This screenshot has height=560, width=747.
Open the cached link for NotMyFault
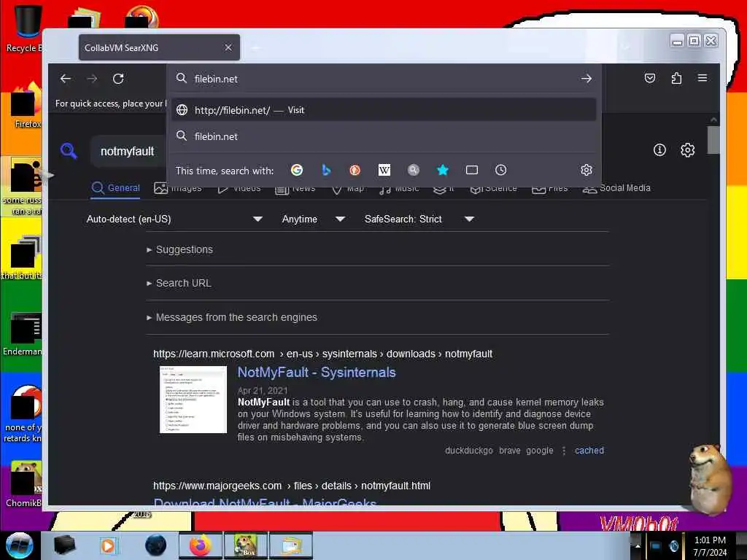[x=589, y=451]
